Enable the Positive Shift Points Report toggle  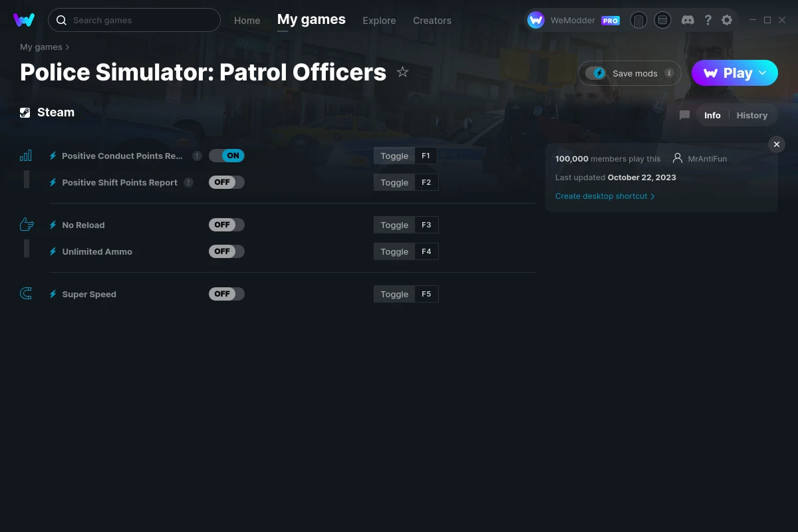tap(226, 182)
